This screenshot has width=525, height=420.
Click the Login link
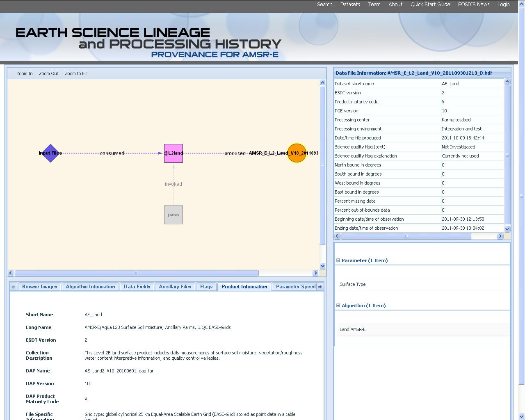click(503, 5)
